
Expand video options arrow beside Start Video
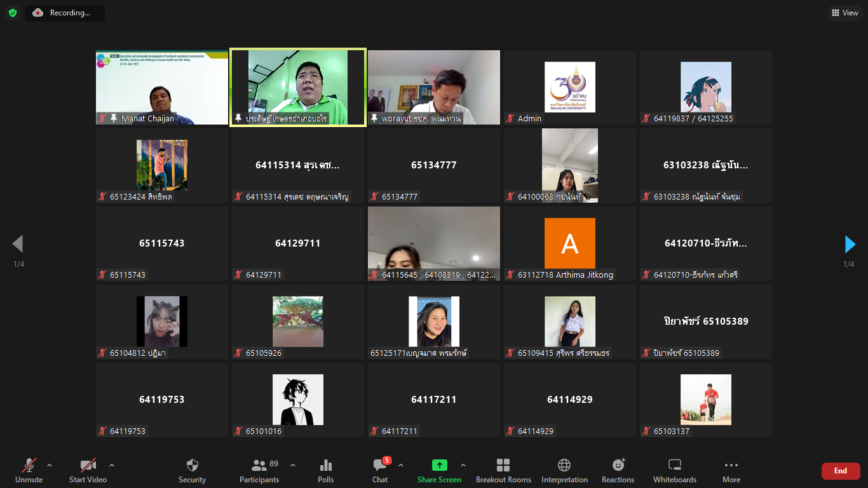tap(112, 464)
